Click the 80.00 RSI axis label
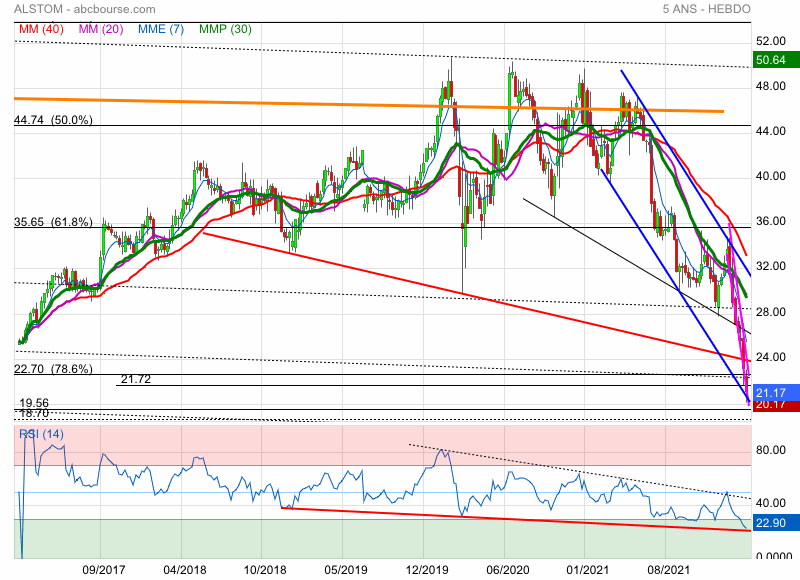The width and height of the screenshot is (800, 580). [x=770, y=449]
